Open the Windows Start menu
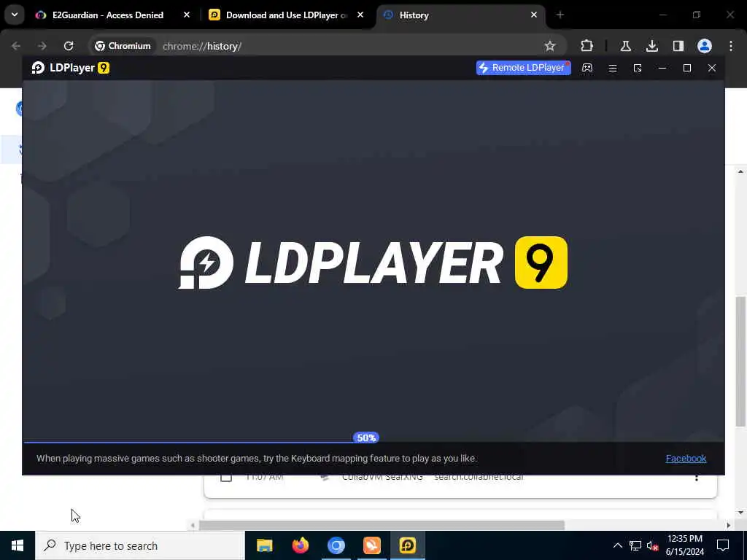 [x=18, y=545]
